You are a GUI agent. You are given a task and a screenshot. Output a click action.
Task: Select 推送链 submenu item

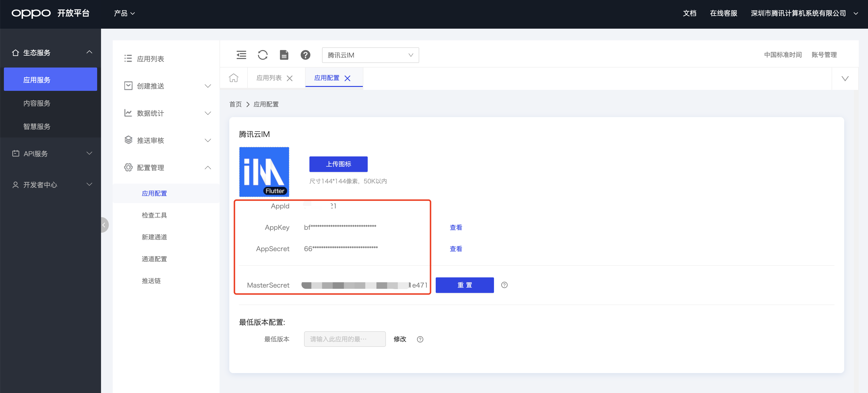coord(151,281)
